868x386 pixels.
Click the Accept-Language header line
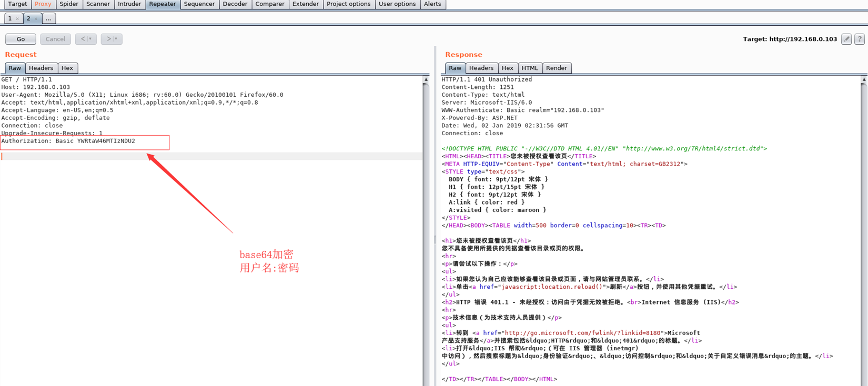click(x=57, y=110)
